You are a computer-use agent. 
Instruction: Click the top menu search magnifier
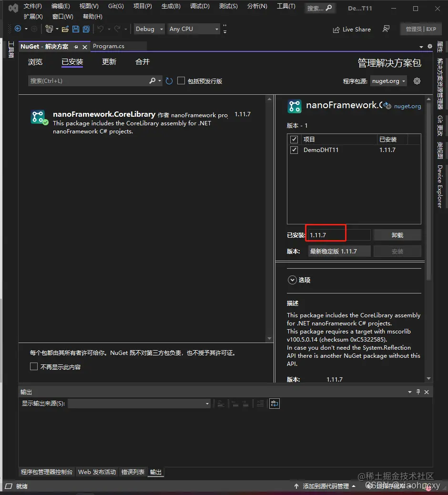[329, 8]
